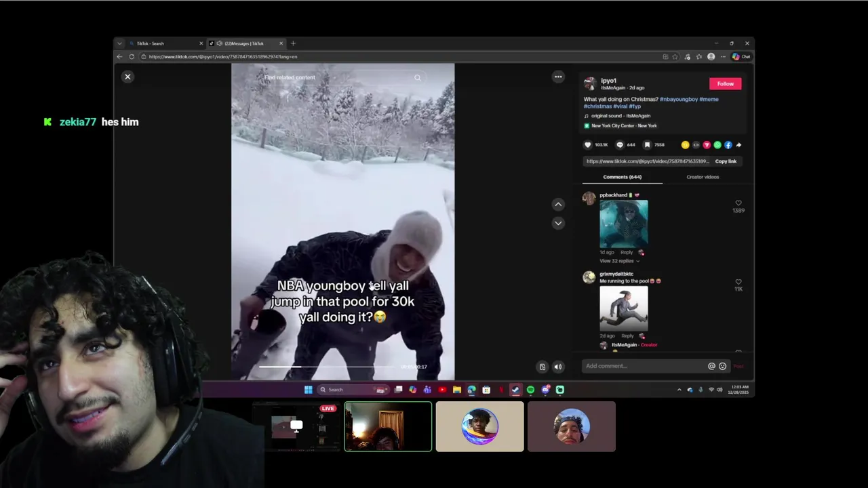The height and width of the screenshot is (488, 868).
Task: Open the emoji picker in comment box
Action: point(722,366)
